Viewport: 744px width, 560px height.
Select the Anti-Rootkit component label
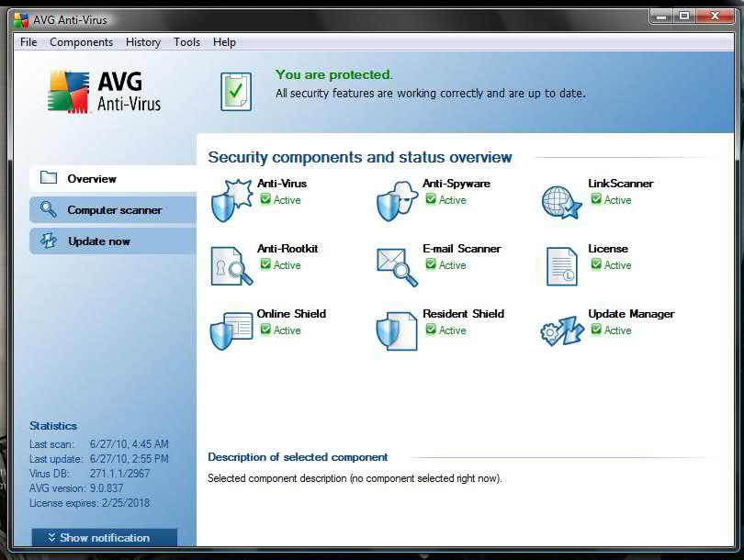pos(287,249)
